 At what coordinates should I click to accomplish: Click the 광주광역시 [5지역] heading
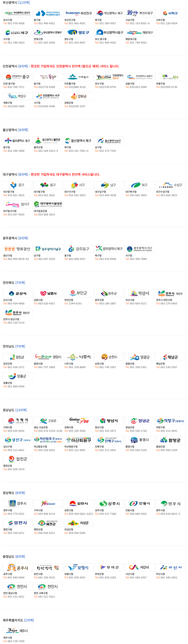coord(15,238)
